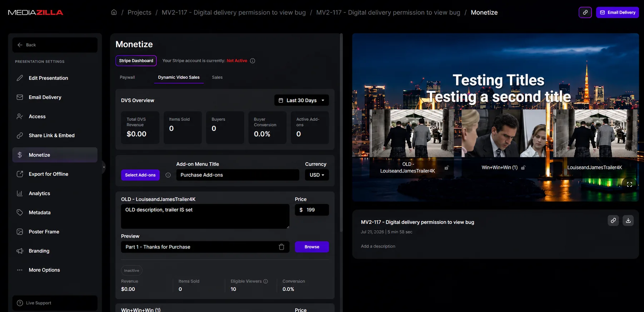This screenshot has height=312, width=644.
Task: Click the price field showing 199
Action: 312,210
